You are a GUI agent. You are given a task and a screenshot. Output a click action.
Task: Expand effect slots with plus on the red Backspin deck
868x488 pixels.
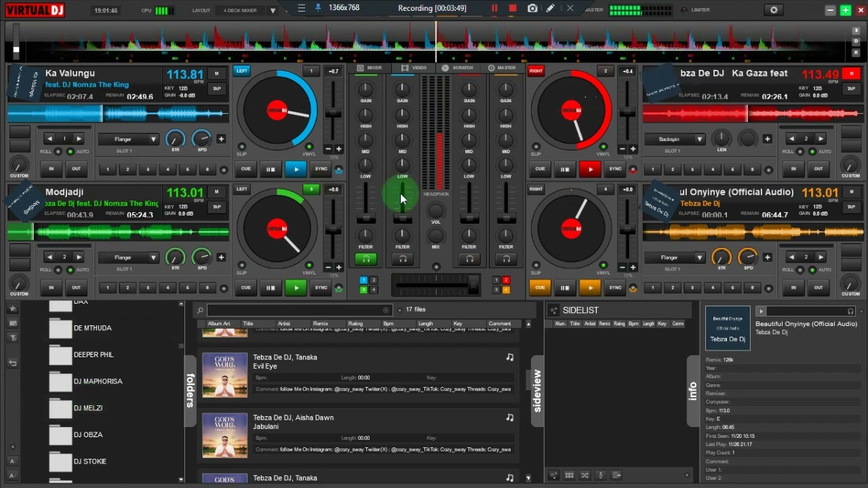pos(767,139)
